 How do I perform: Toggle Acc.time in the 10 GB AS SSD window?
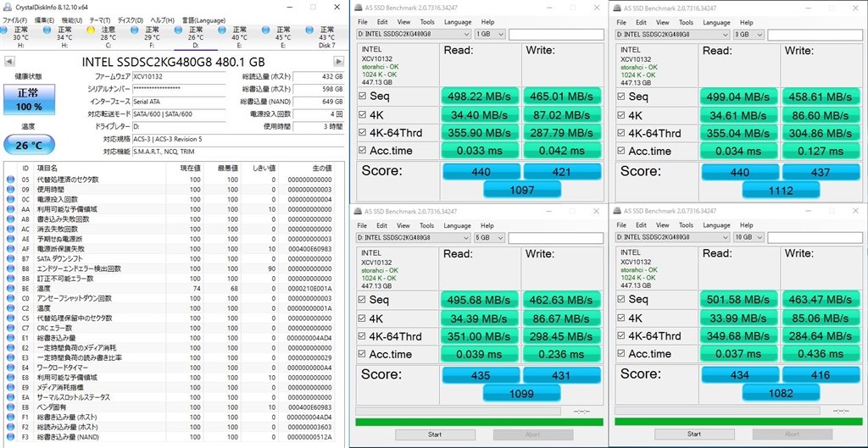click(x=621, y=354)
